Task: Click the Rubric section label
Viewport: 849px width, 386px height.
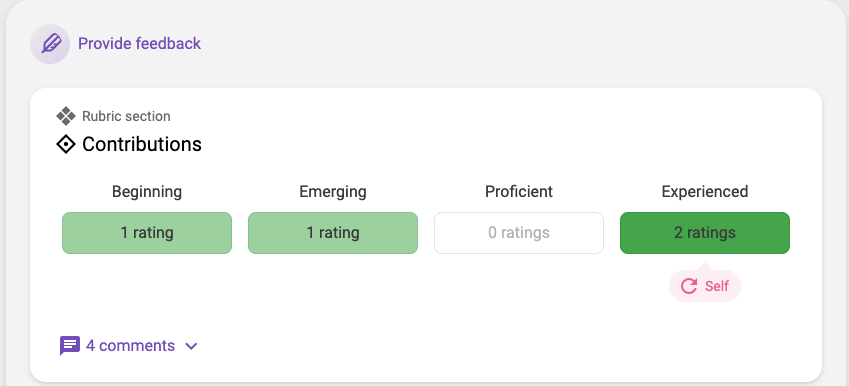Action: tap(126, 116)
